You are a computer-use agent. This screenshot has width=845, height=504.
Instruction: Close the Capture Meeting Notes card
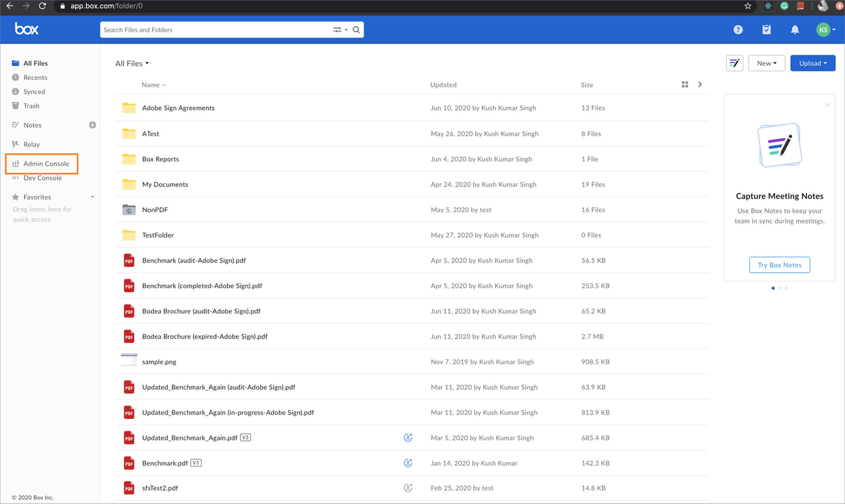point(827,105)
